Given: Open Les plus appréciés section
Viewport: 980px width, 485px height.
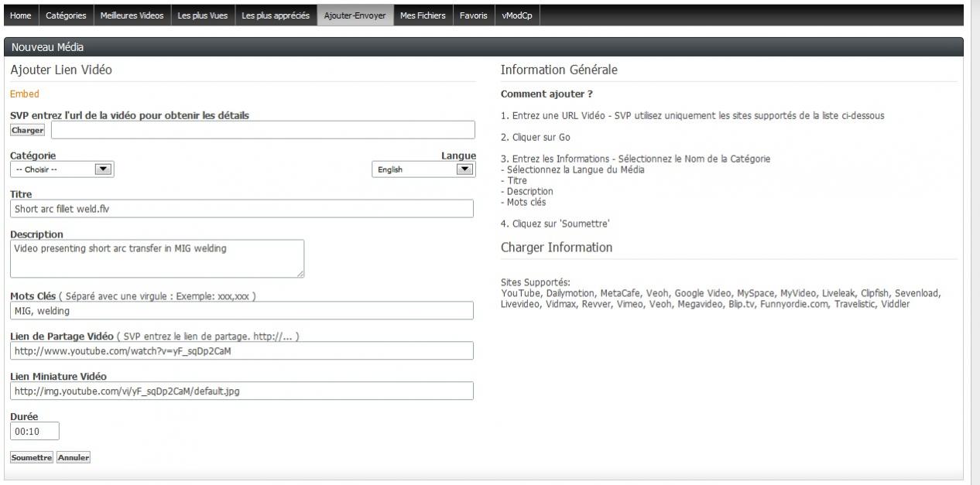Looking at the screenshot, I should 276,15.
